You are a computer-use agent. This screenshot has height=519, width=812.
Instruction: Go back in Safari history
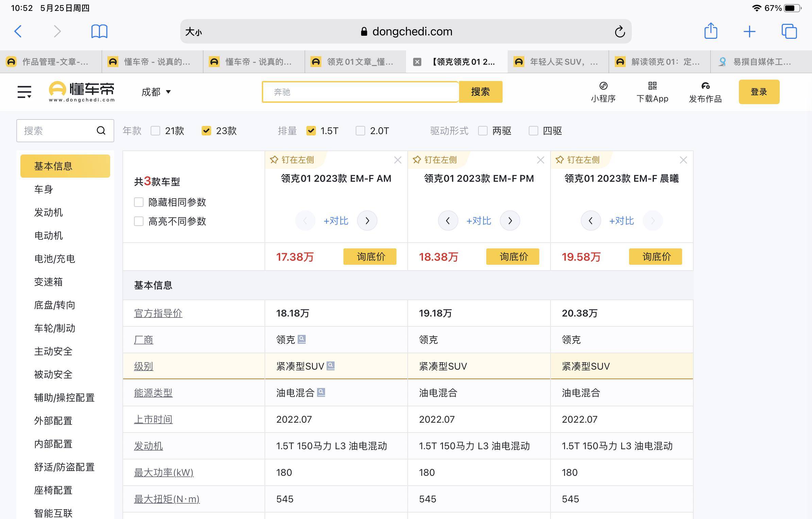pos(18,31)
